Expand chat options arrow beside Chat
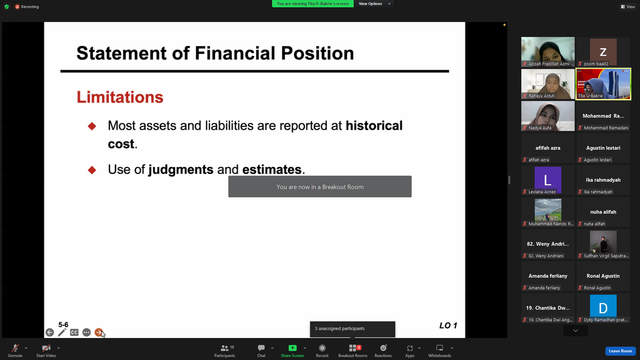Image resolution: width=640 pixels, height=360 pixels. coord(272,348)
